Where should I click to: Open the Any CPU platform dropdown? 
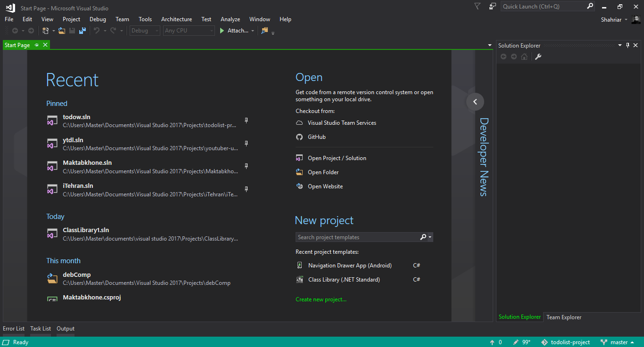tap(189, 31)
